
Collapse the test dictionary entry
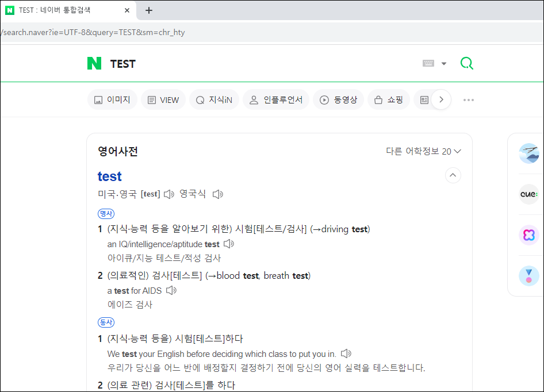coord(453,175)
